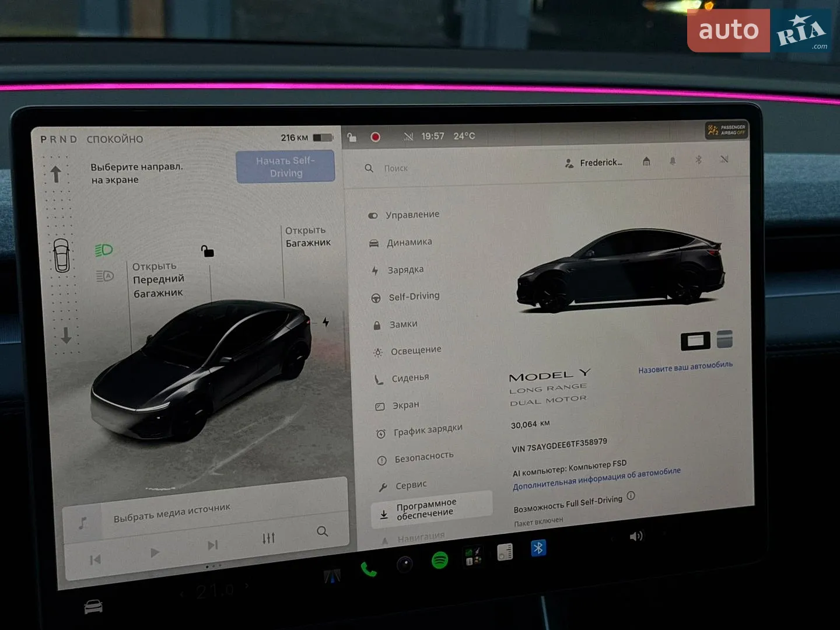Tap the 30,064 км odometer reading
Screen dimensions: 840x630
point(530,424)
